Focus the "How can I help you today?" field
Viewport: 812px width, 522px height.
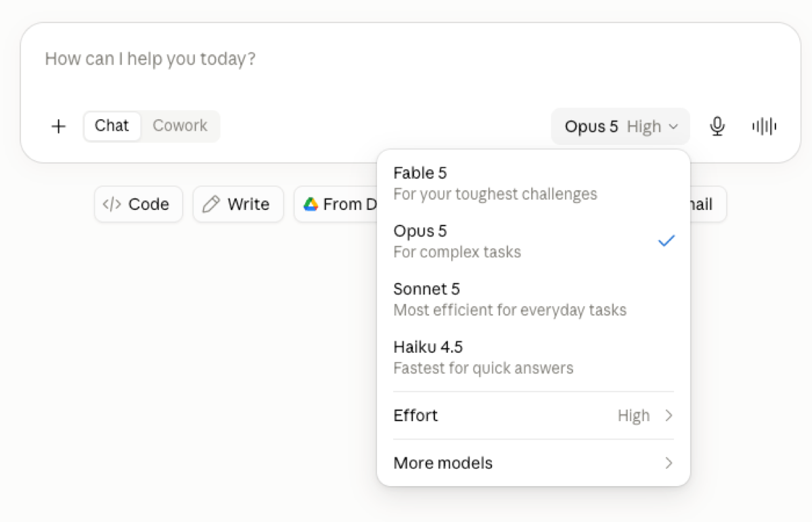[x=410, y=60]
